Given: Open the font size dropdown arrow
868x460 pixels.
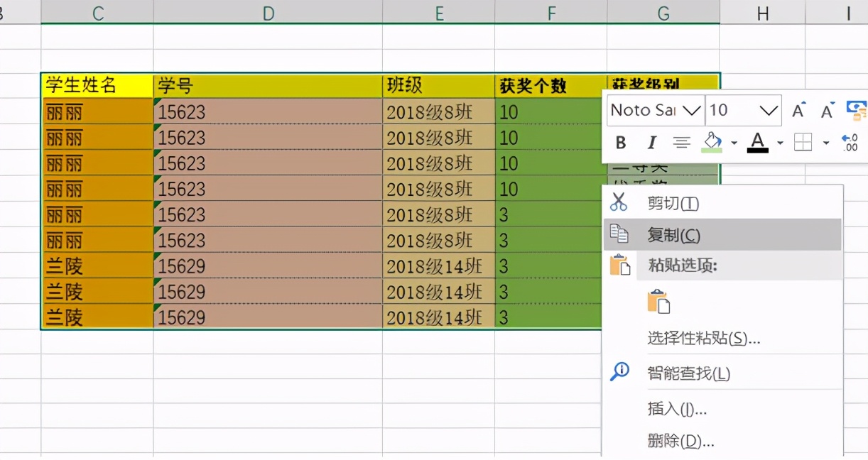Looking at the screenshot, I should tap(769, 111).
